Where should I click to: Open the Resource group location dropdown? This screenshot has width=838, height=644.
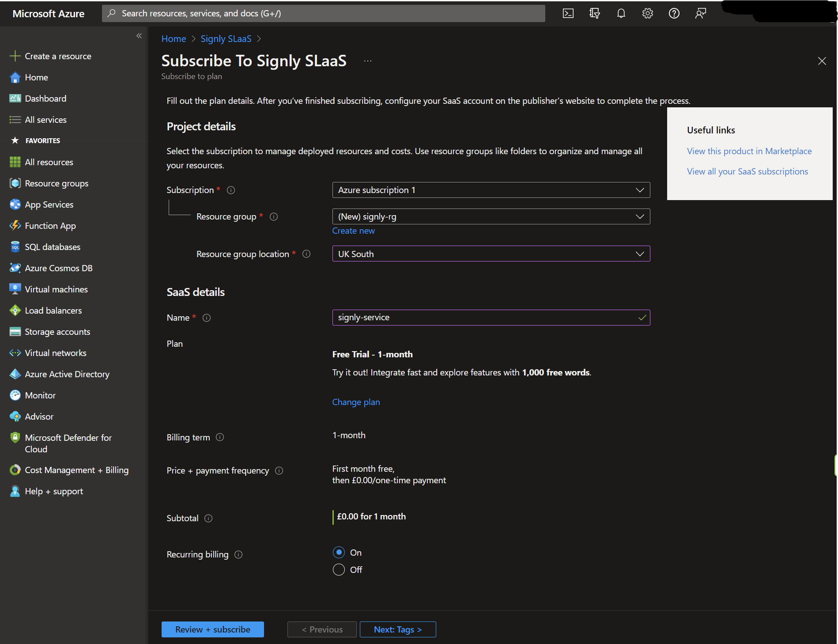tap(491, 254)
